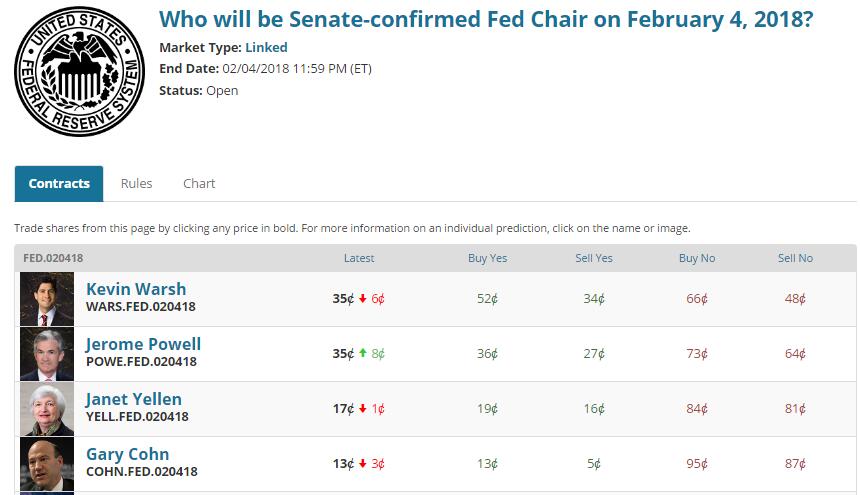
Task: Open the Chart tab
Action: (x=199, y=184)
